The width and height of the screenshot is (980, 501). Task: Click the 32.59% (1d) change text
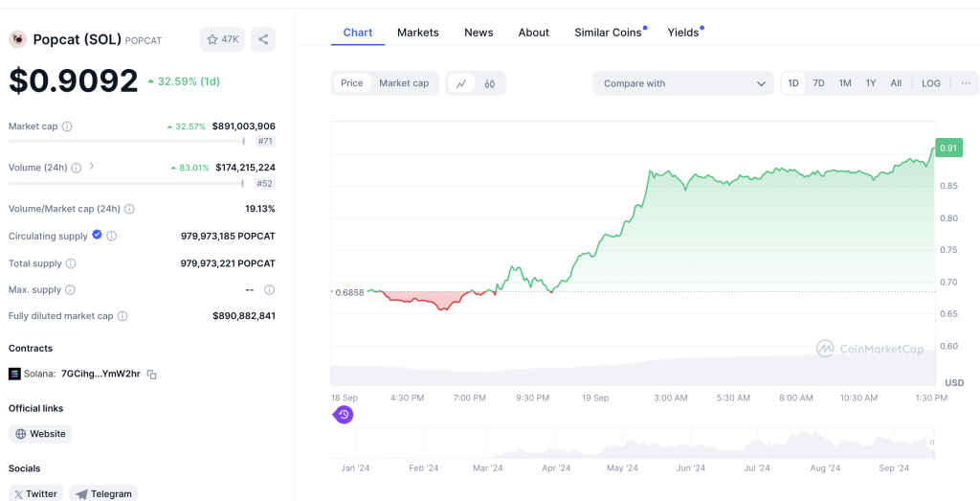[x=189, y=81]
